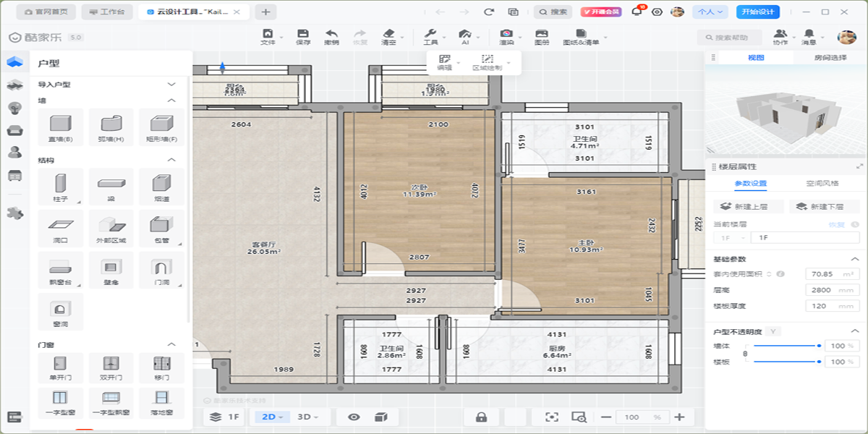
Task: Switch to 2D view mode
Action: (272, 417)
